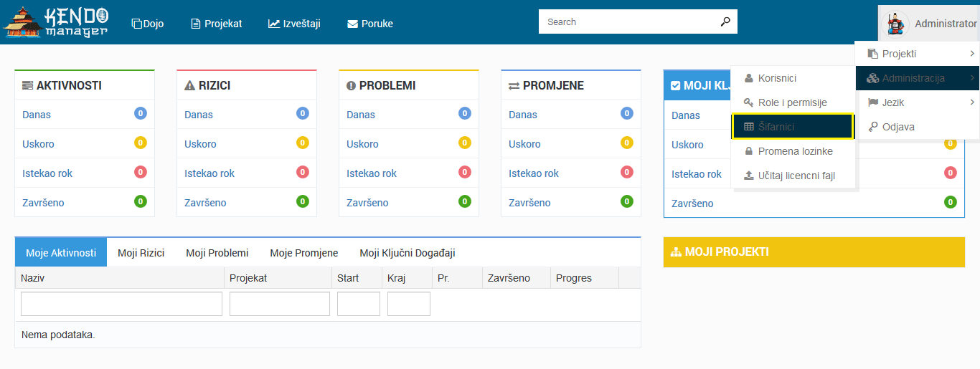This screenshot has width=980, height=369.
Task: Click the flag icon next to Jezik
Action: click(873, 102)
